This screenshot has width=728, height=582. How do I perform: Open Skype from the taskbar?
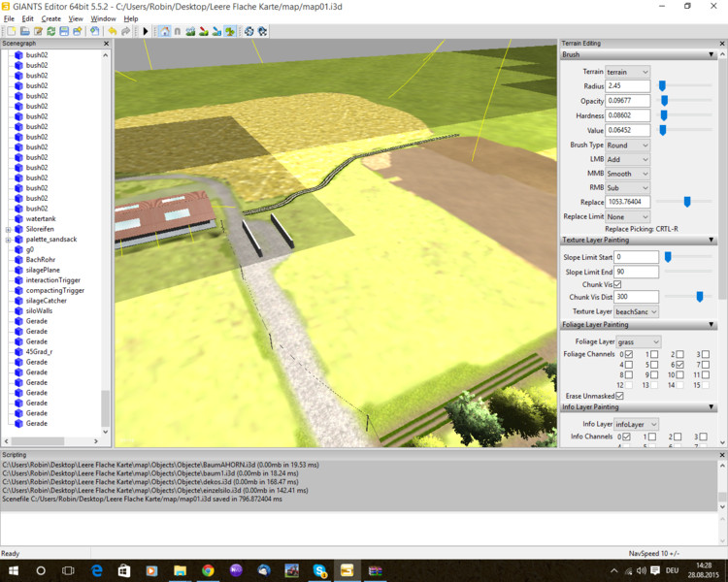(x=320, y=570)
